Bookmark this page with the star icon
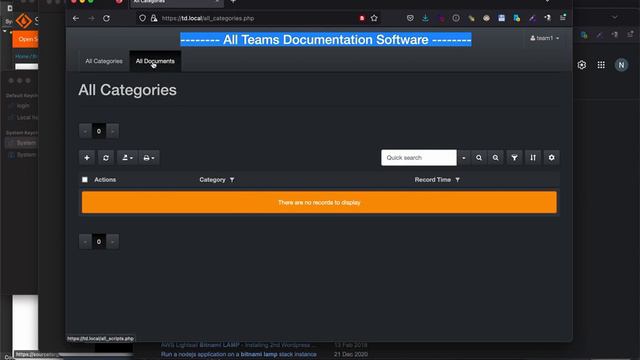Image resolution: width=640 pixels, height=360 pixels. 374,18
